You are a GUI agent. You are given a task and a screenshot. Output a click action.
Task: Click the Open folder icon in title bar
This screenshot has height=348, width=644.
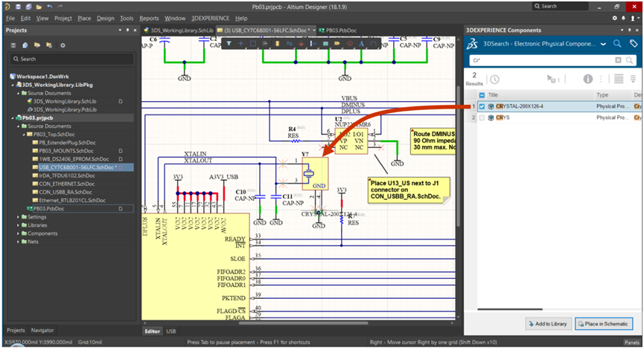pos(39,7)
